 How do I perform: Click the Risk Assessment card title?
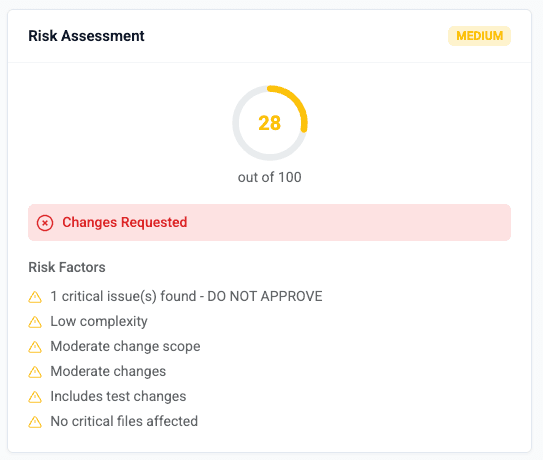click(x=86, y=36)
